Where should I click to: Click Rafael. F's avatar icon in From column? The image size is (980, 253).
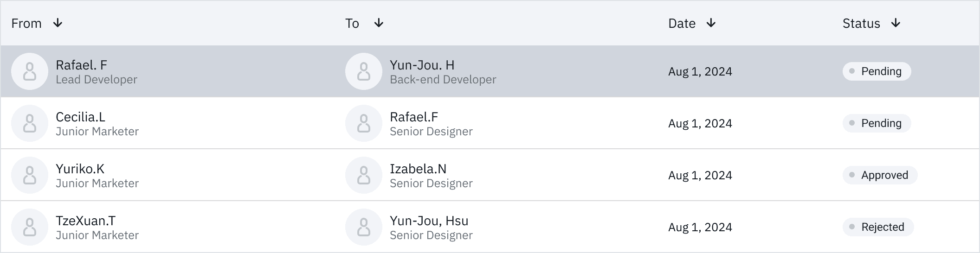pos(30,71)
